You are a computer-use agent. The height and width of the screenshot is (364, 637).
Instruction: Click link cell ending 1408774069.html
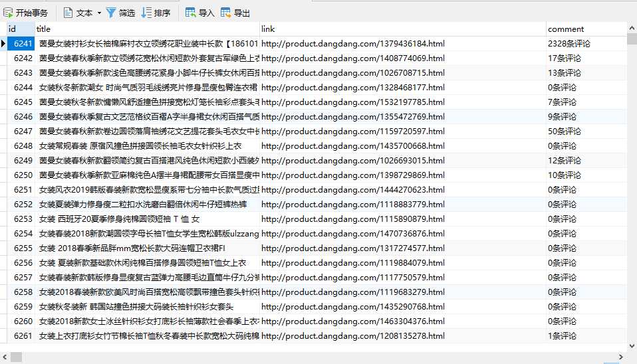[x=402, y=58]
